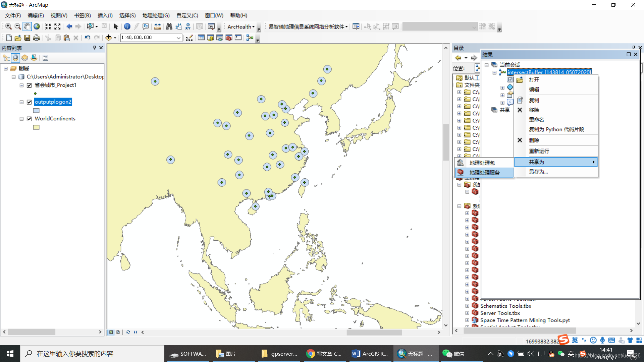Click the Full Extent globe icon

tap(37, 26)
